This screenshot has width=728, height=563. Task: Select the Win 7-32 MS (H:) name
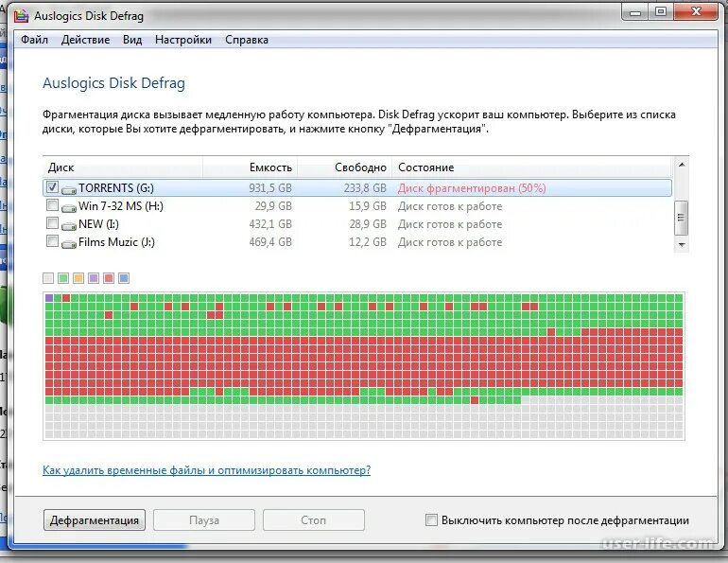click(x=121, y=206)
